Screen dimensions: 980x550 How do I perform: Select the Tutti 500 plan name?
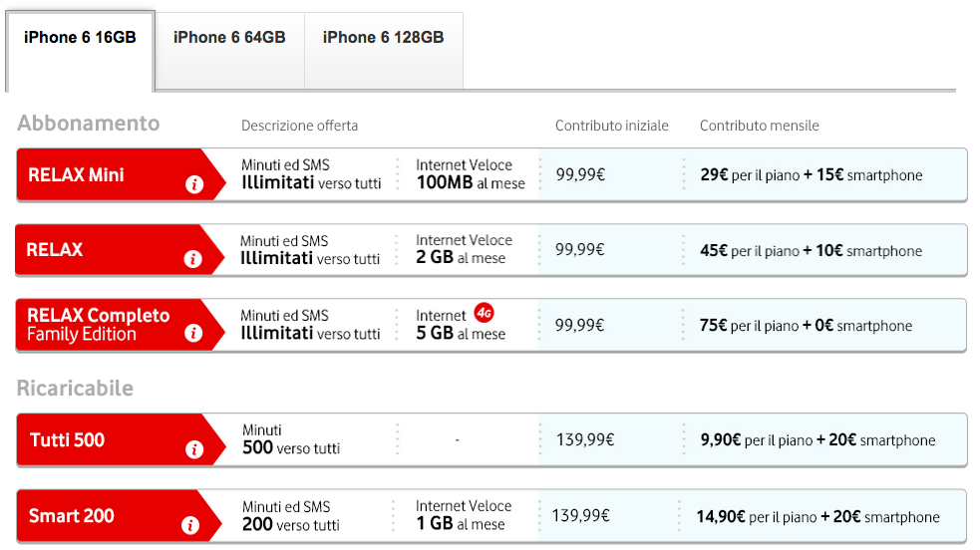point(67,440)
